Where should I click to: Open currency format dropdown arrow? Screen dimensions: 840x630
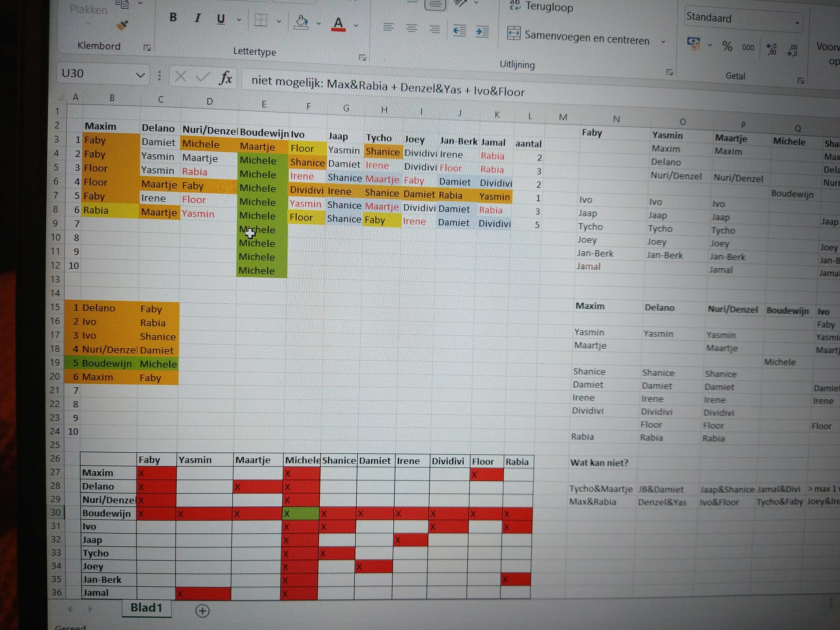(x=710, y=45)
